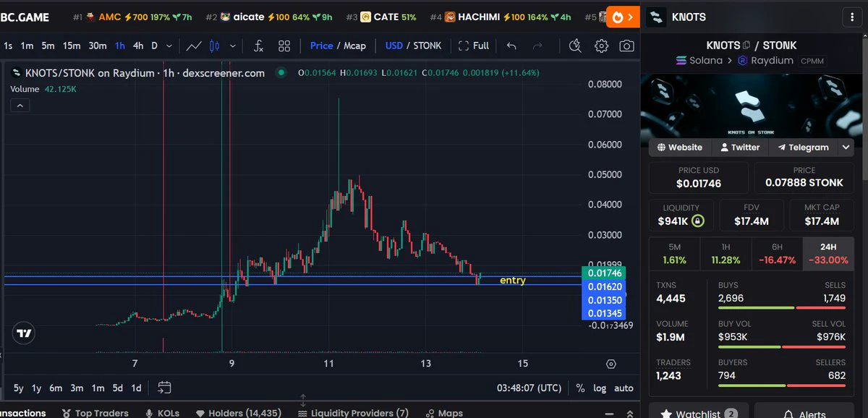Select the 1m timeframe in top toolbar
Viewport: 868px width, 418px height.
27,46
